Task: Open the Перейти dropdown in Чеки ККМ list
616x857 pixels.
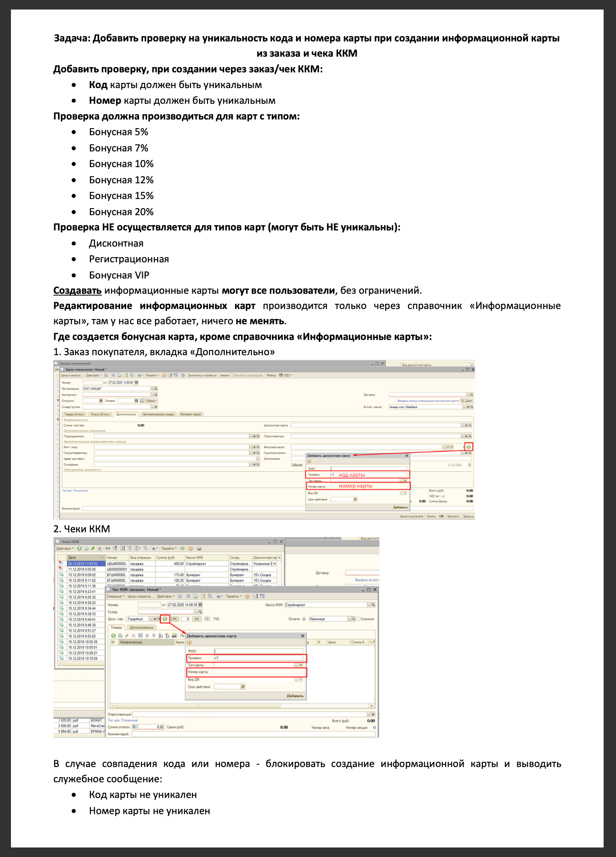Action: click(169, 548)
